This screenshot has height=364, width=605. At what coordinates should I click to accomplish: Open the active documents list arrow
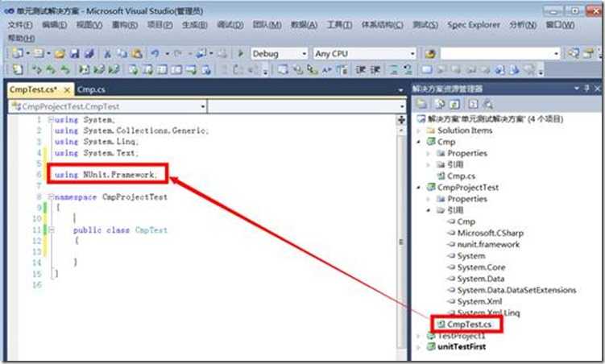click(x=400, y=90)
